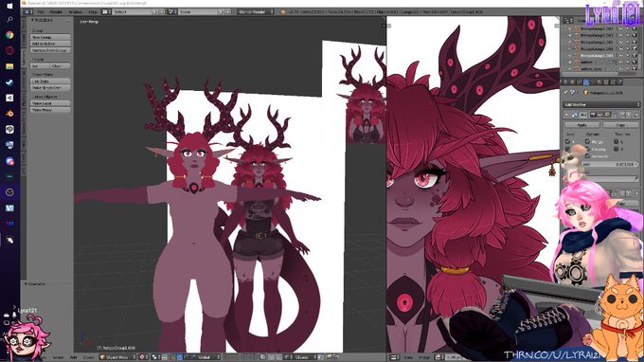This screenshot has height=362, width=644.
Task: Toggle modifier render camera icon
Action: [x=593, y=115]
